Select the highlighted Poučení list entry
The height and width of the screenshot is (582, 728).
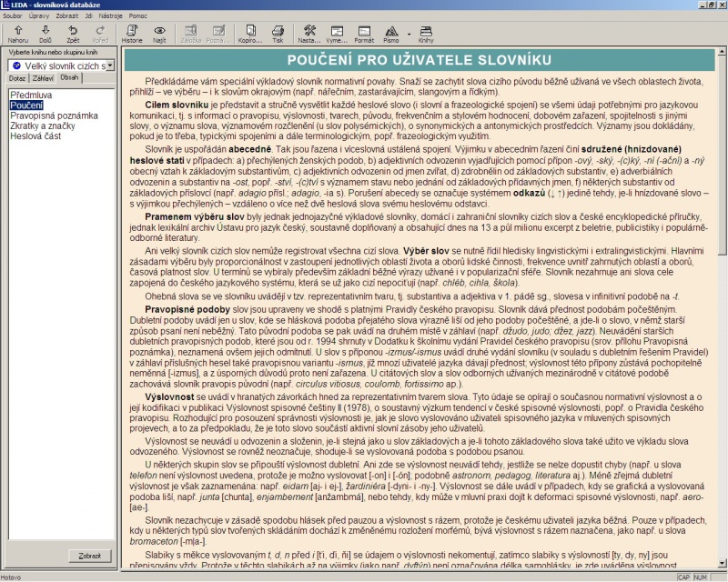[x=26, y=105]
